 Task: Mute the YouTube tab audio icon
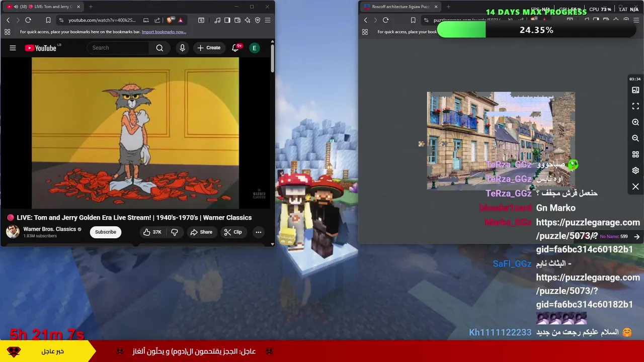coord(16,7)
